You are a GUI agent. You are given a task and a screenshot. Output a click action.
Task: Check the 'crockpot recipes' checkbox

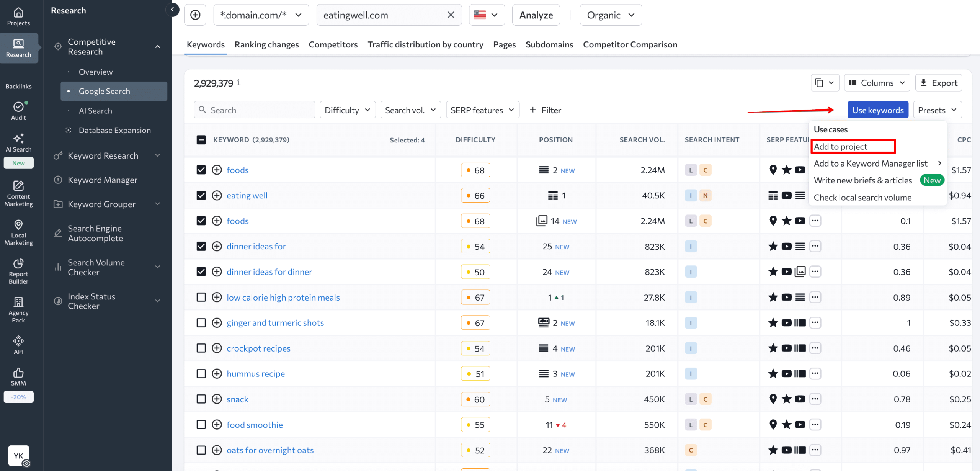(201, 348)
